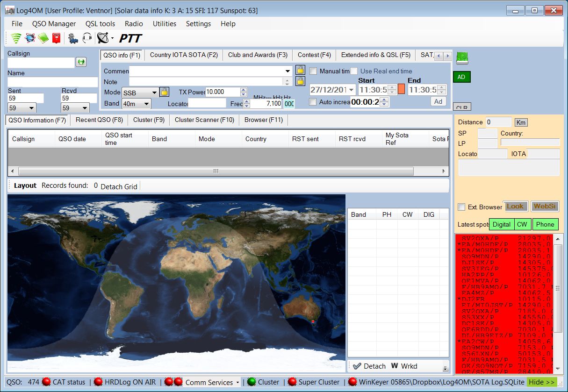
Task: Open the Mode dropdown showing SSB
Action: coord(154,93)
